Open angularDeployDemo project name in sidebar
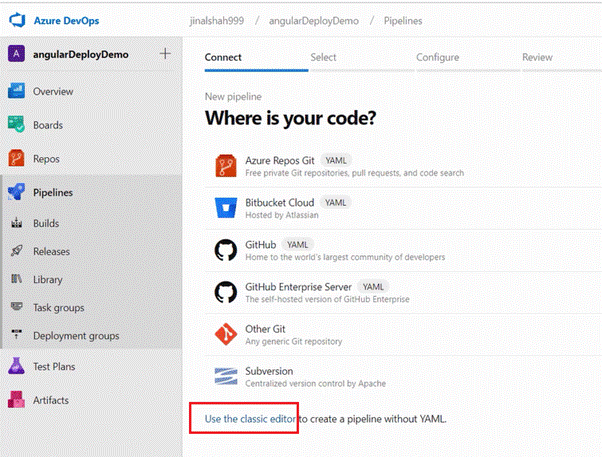The width and height of the screenshot is (602, 457). [81, 55]
